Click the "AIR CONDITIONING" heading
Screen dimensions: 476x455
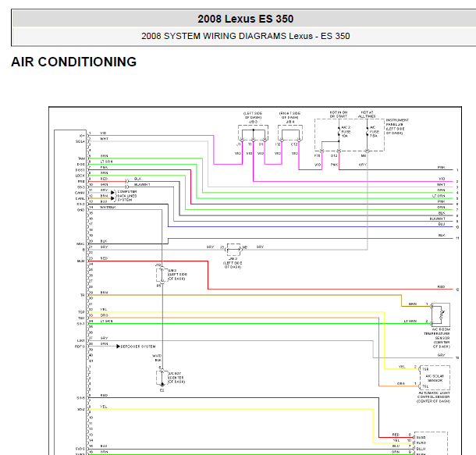click(74, 62)
